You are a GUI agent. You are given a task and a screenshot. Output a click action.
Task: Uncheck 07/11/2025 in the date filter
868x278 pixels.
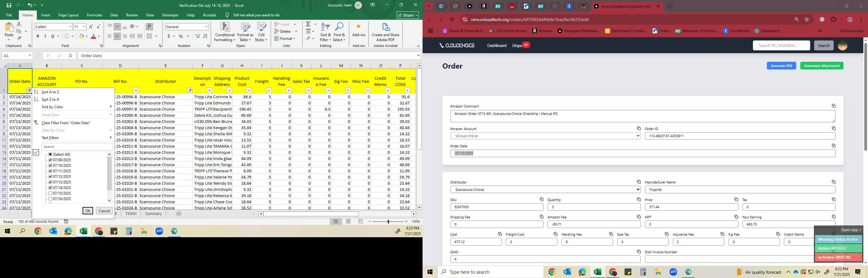[x=50, y=171]
